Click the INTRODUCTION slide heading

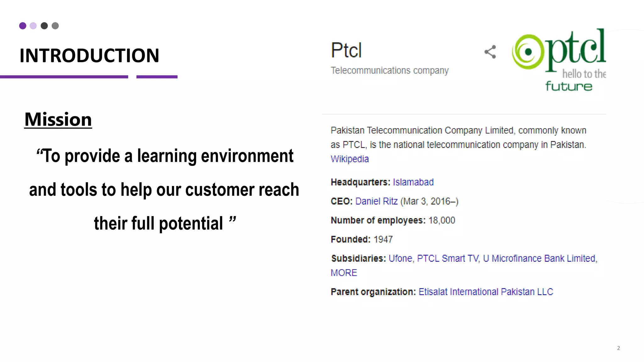coord(89,56)
